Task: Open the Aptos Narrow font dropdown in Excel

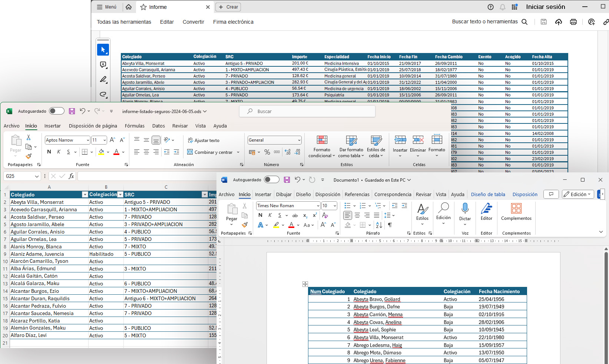Action: 88,140
